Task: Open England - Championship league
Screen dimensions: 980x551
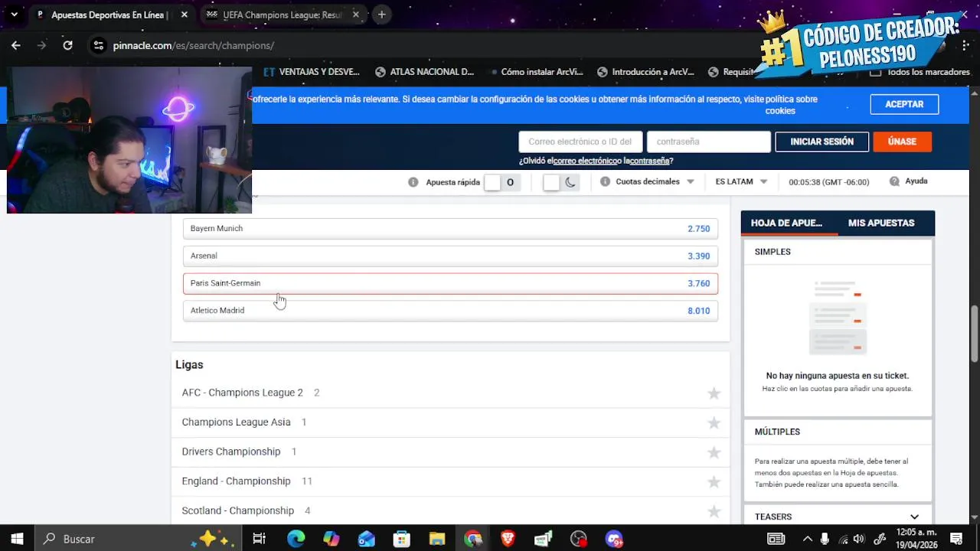Action: (236, 481)
